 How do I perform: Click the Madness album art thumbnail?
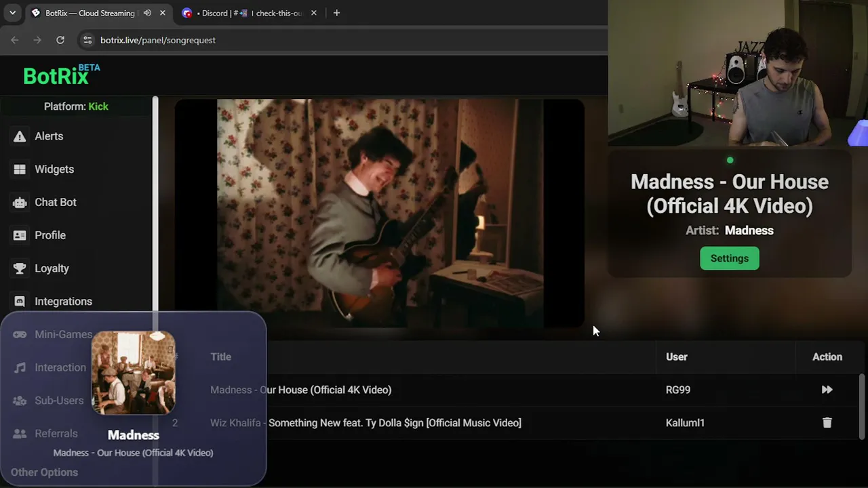133,373
